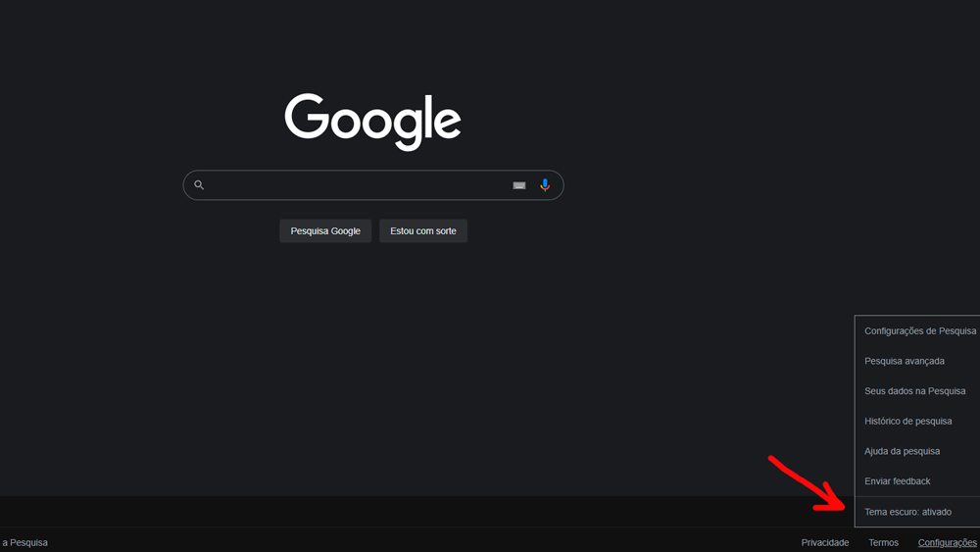Open Configurações de Pesquisa menu entry

pyautogui.click(x=919, y=331)
